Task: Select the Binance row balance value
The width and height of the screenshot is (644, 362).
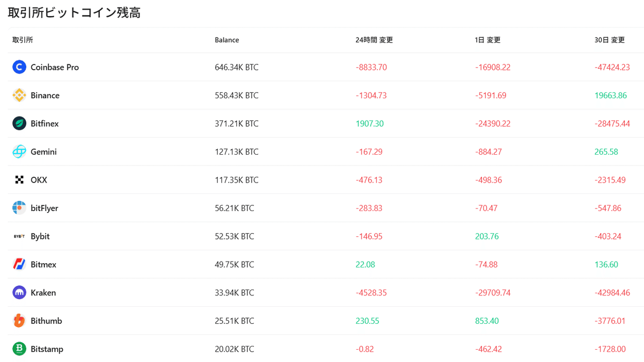Action: point(236,95)
